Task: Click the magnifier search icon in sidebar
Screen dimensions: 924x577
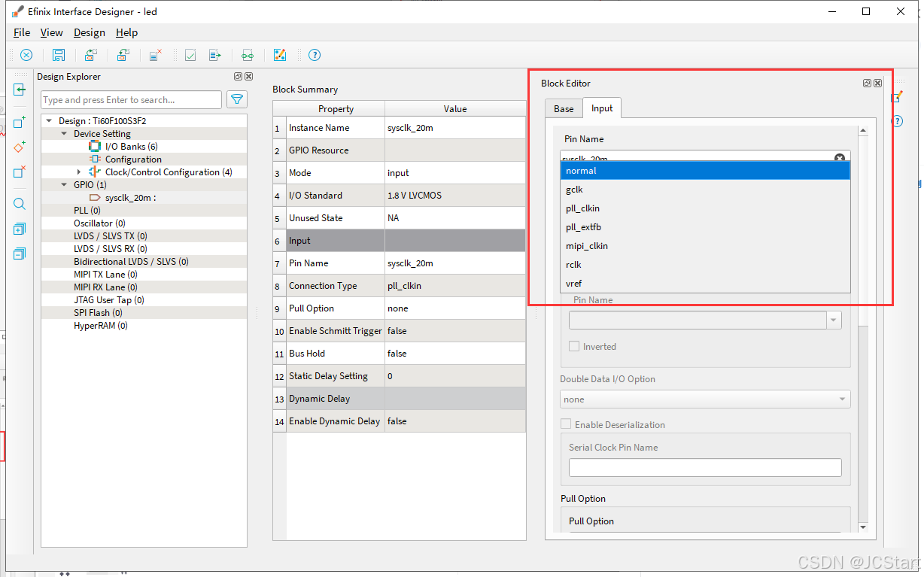Action: point(20,204)
